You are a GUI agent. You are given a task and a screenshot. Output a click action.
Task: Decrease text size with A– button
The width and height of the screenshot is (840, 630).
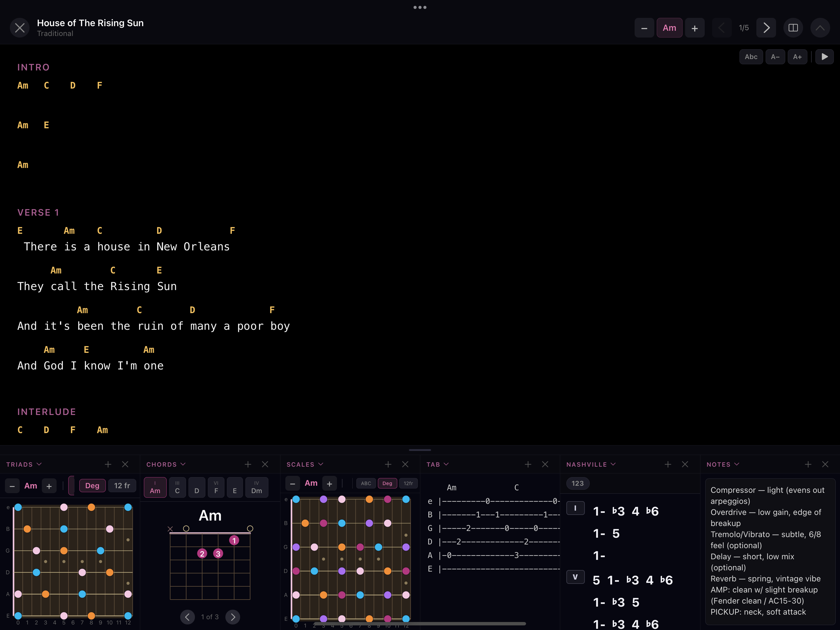click(775, 57)
